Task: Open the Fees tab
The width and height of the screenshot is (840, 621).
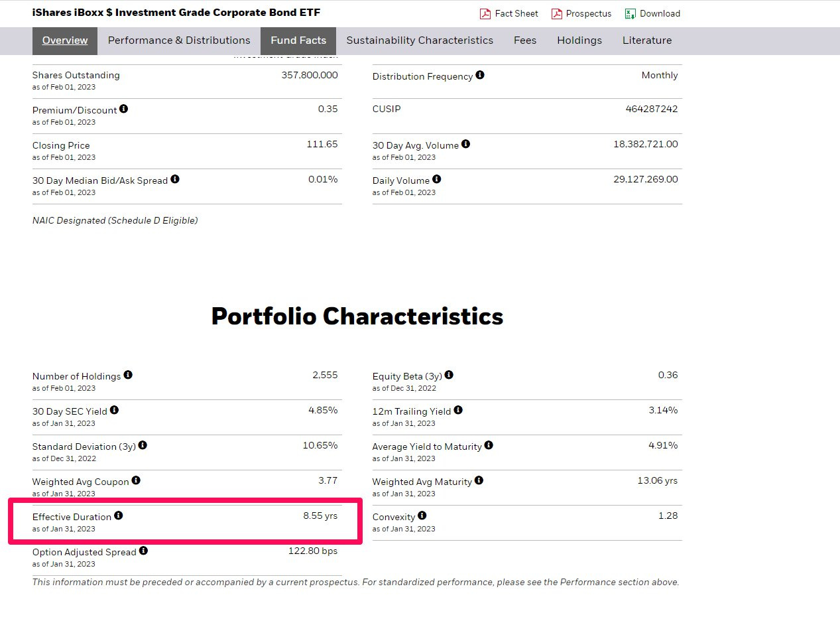Action: pyautogui.click(x=525, y=40)
